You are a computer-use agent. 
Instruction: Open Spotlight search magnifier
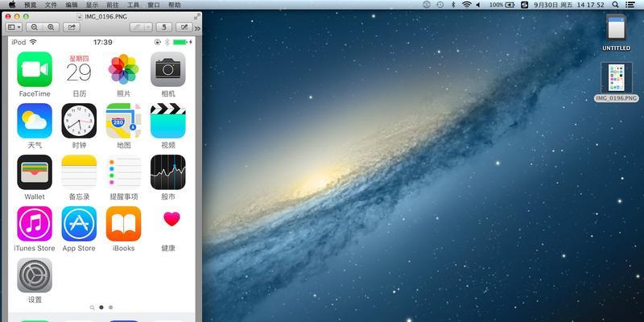(615, 5)
